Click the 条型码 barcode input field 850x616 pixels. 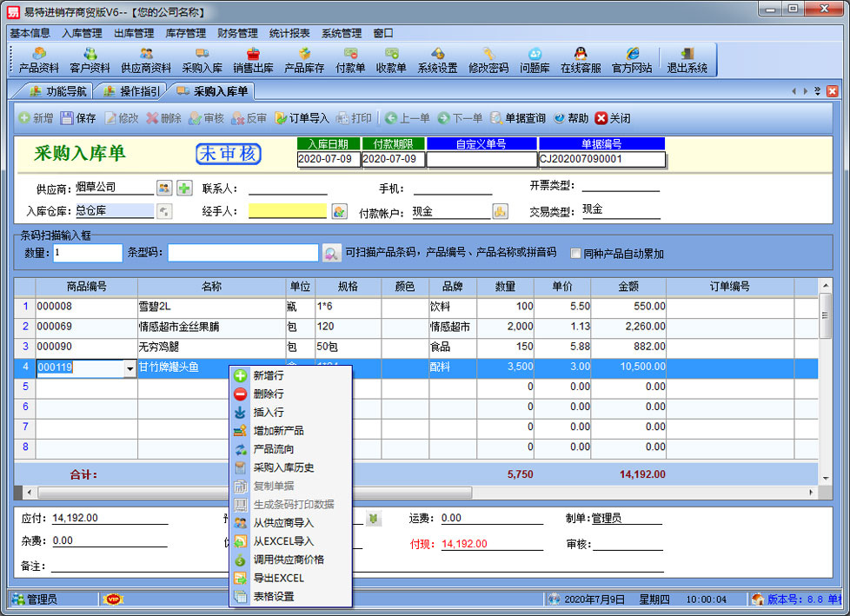click(x=242, y=253)
